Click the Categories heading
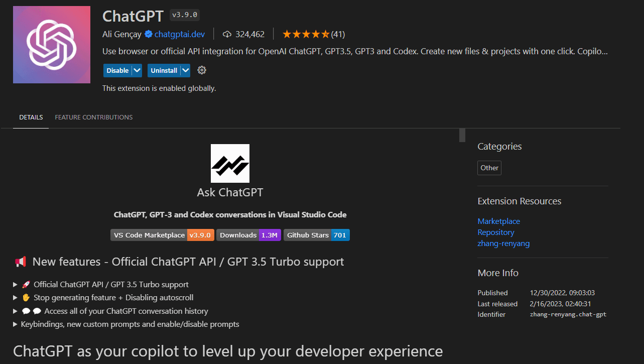Image resolution: width=644 pixels, height=364 pixels. click(499, 147)
